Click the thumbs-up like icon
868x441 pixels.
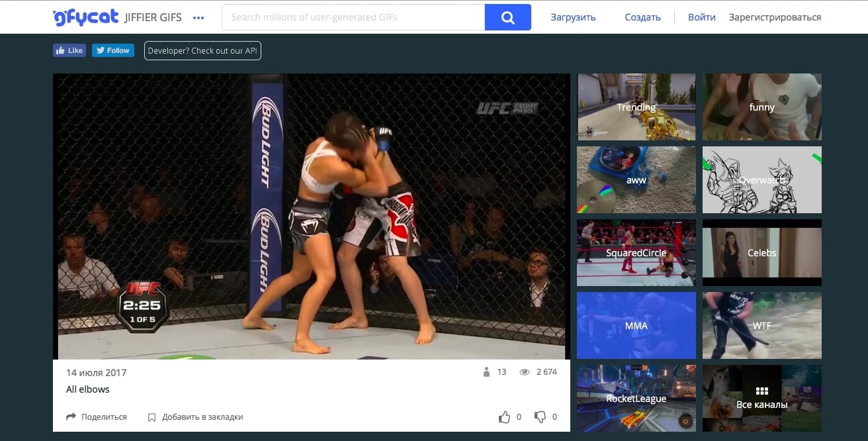[x=505, y=417]
